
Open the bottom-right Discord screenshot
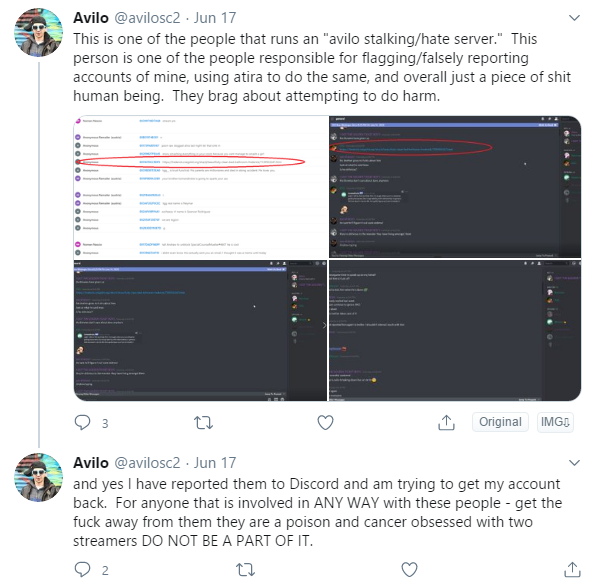pos(455,330)
